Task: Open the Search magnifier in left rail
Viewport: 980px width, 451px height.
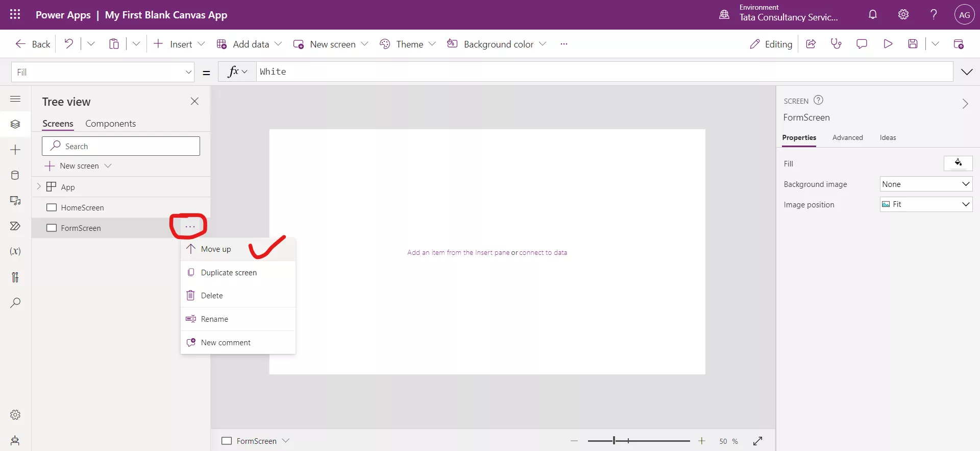Action: [x=15, y=302]
